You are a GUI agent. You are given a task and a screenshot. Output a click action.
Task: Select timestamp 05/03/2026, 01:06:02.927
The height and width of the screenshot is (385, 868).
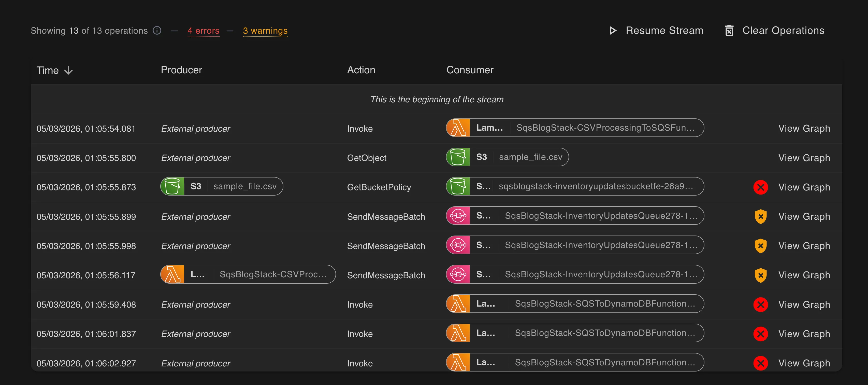coord(86,363)
